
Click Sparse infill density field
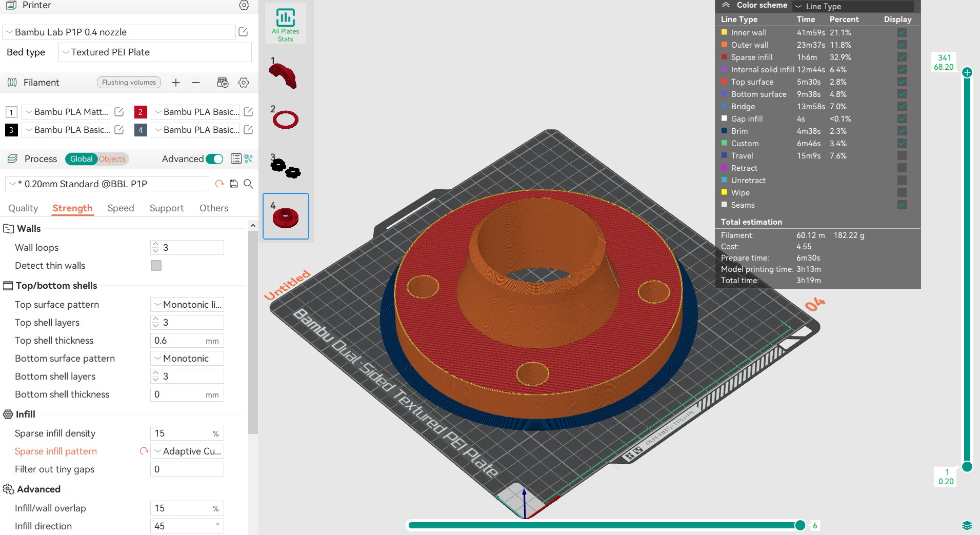tap(187, 433)
